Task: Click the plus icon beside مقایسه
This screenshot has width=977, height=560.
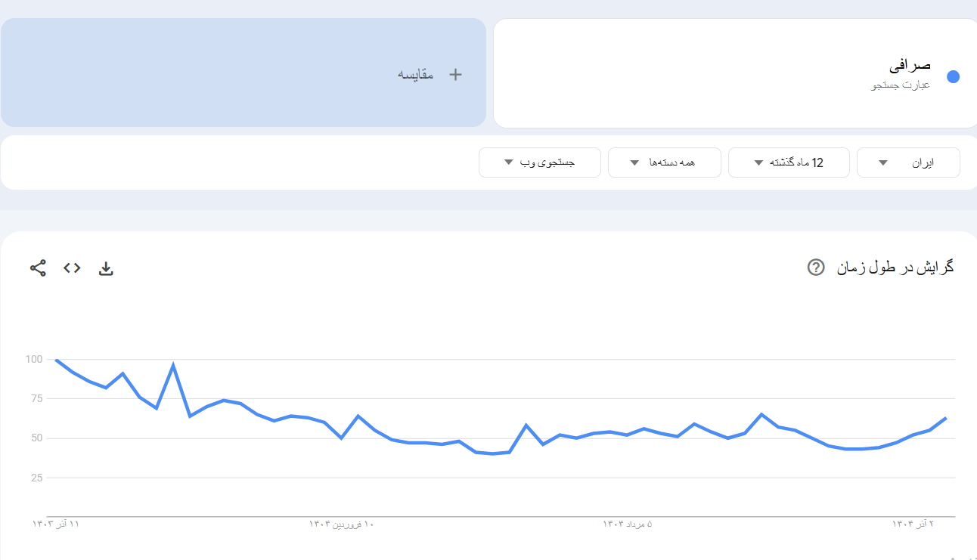Action: 455,74
